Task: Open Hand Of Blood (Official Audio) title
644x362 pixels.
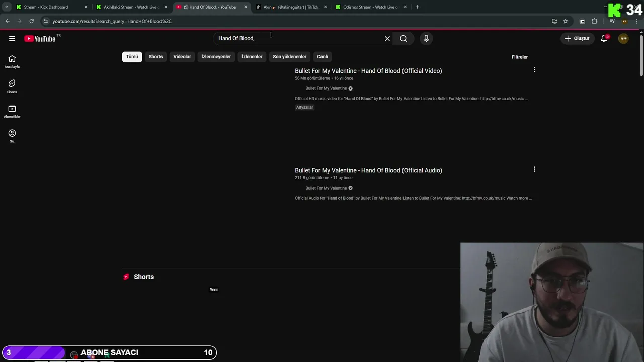Action: coord(368,170)
